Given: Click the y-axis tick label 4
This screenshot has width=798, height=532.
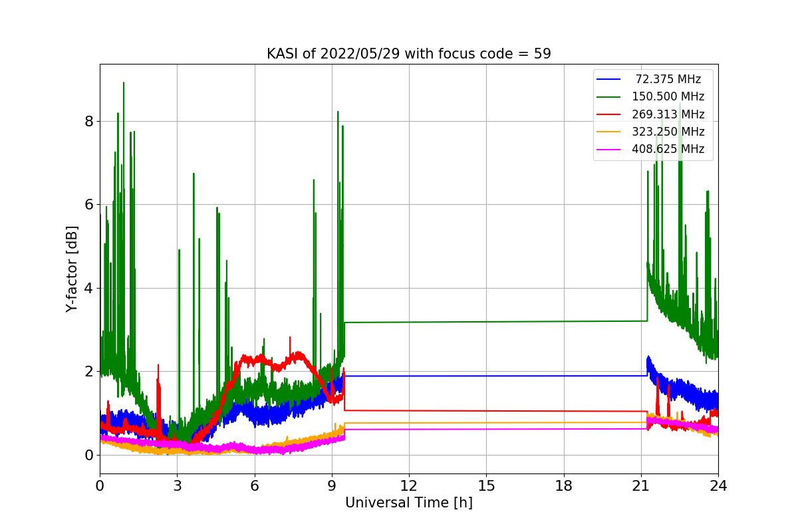Looking at the screenshot, I should [x=88, y=289].
